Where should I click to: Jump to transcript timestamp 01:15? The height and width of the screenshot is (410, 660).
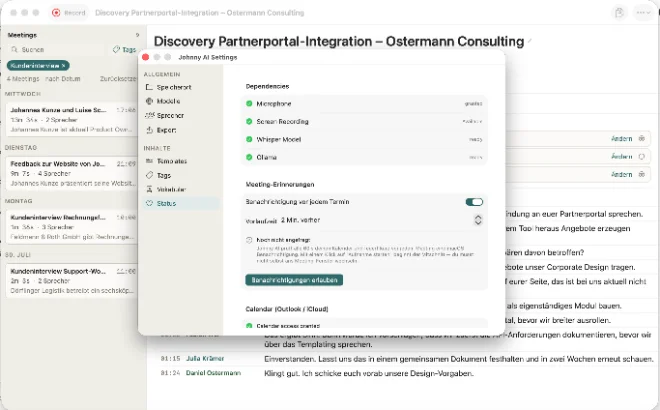pos(170,359)
